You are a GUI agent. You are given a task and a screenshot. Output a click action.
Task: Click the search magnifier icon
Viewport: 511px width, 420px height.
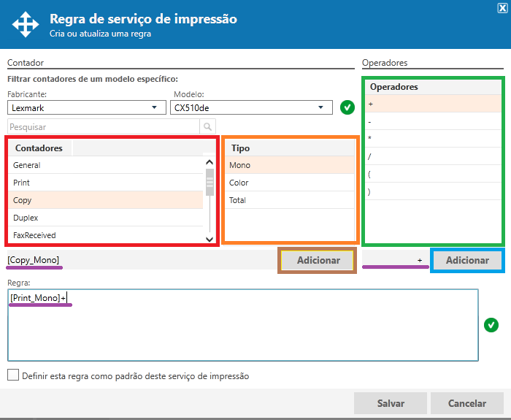208,126
